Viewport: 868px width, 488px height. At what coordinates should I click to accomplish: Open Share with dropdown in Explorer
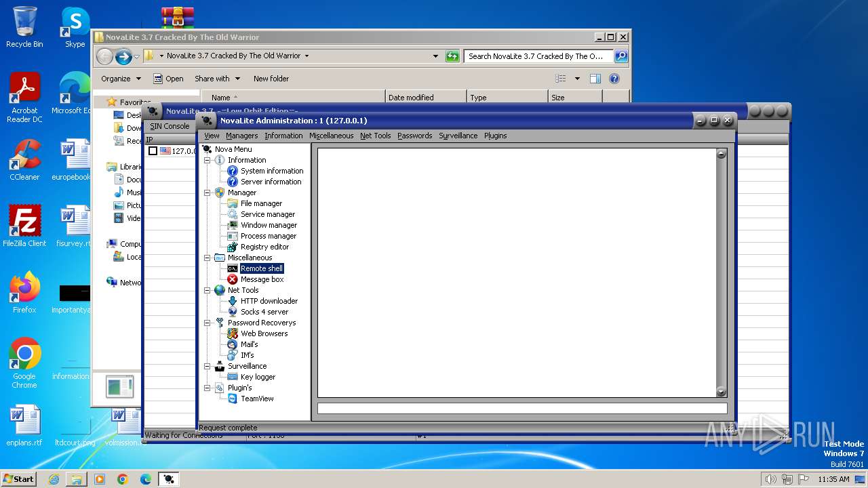[217, 79]
